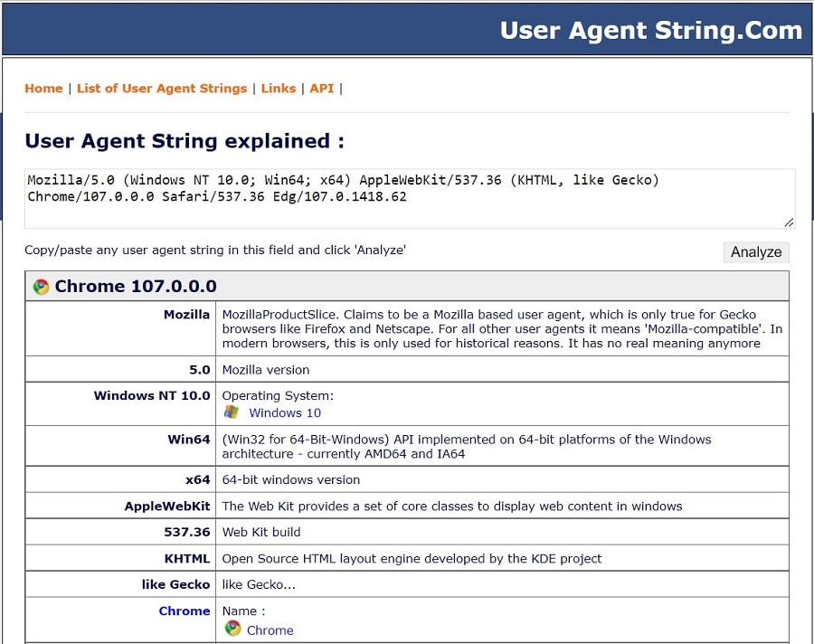
Task: Click the Win32 for 64-Bit-Windows description
Action: (x=467, y=447)
